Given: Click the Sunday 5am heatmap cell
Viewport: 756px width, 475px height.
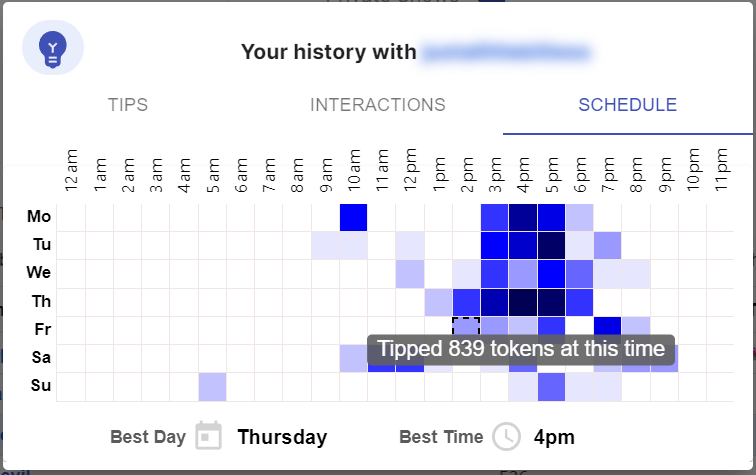Looking at the screenshot, I should (x=212, y=385).
